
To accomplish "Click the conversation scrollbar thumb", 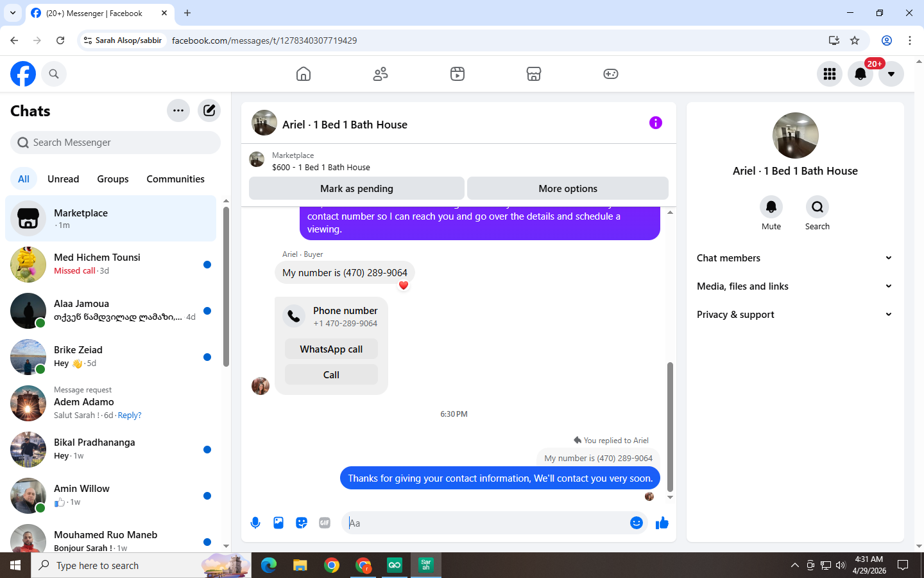I will 670,426.
